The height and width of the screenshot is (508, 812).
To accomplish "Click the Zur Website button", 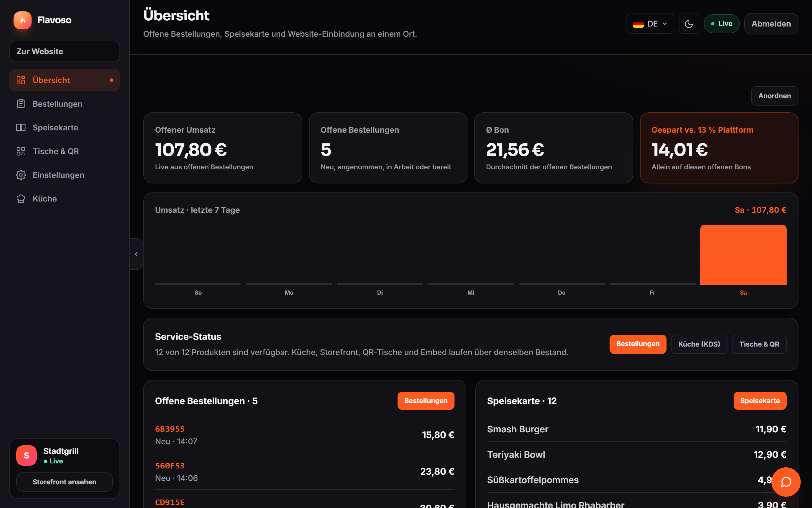I will pos(64,51).
